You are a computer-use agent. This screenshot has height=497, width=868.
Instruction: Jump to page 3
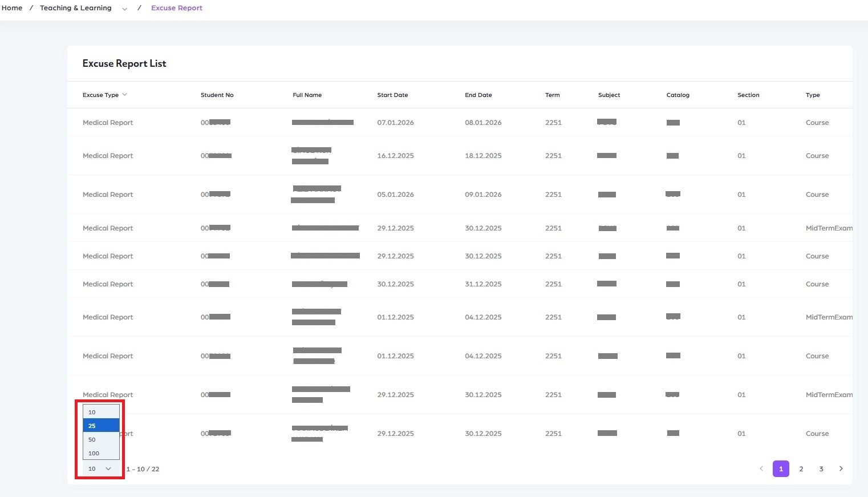[821, 468]
